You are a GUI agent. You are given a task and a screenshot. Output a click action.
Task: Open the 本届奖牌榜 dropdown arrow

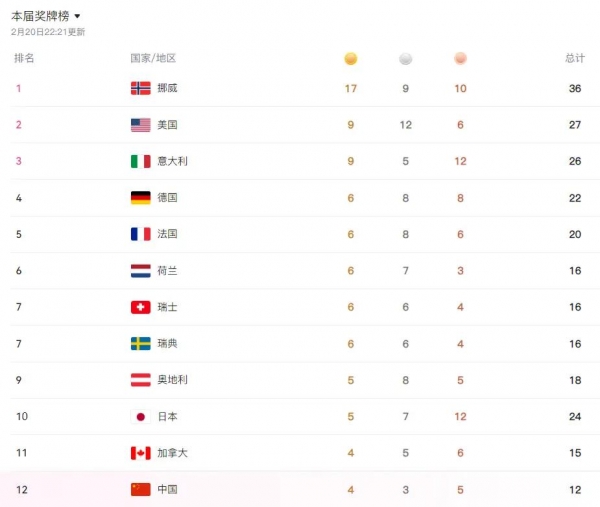[78, 17]
